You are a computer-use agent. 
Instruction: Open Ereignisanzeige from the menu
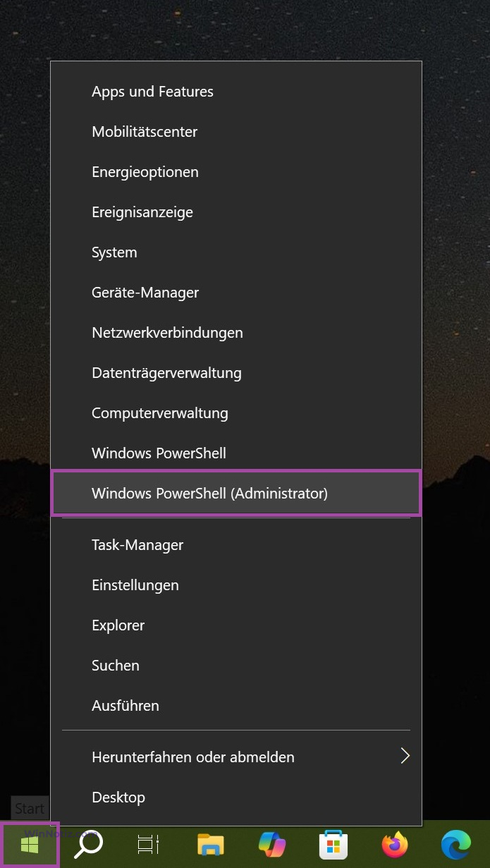coord(236,212)
